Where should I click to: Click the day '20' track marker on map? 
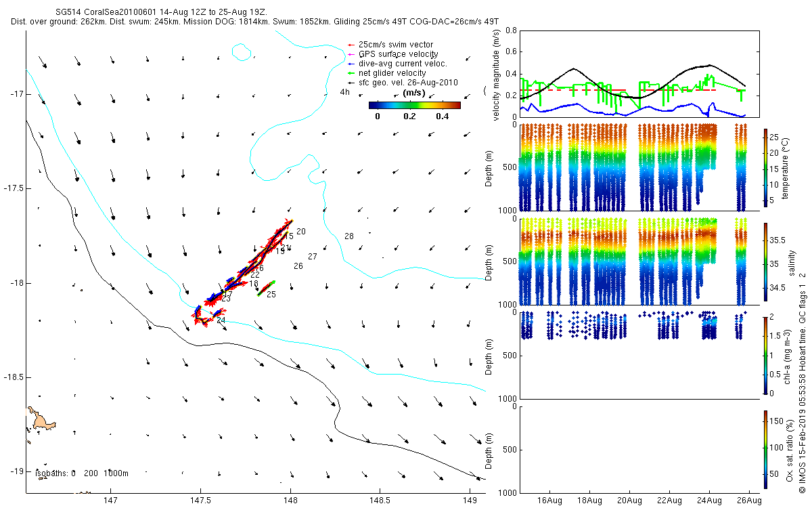click(x=301, y=232)
